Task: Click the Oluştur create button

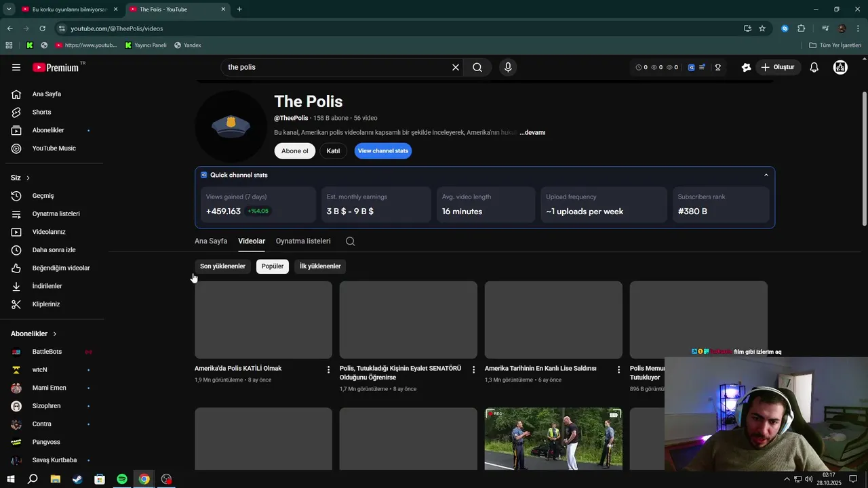Action: pyautogui.click(x=778, y=67)
